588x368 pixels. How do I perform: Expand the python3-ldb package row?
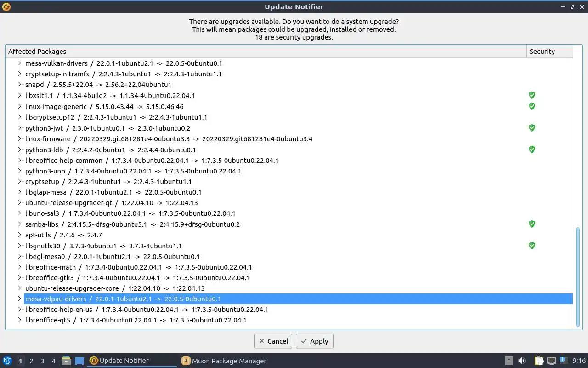click(20, 149)
